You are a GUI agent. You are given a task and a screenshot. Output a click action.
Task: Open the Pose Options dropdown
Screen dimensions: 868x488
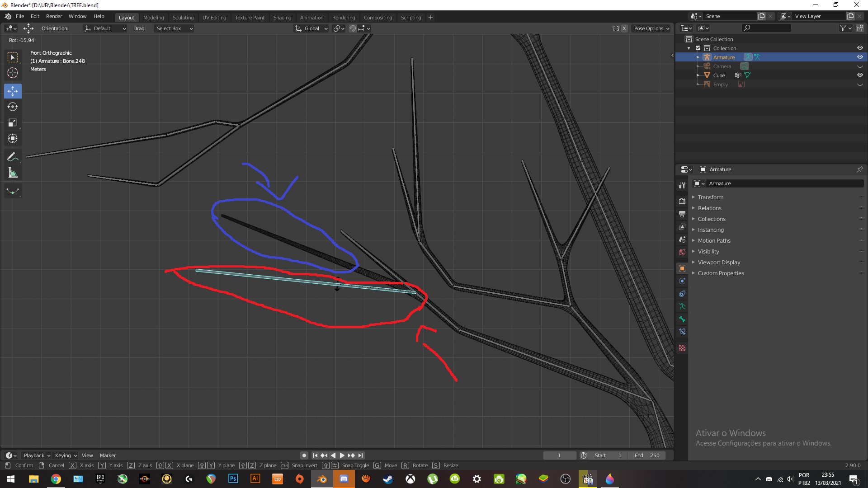click(x=651, y=28)
